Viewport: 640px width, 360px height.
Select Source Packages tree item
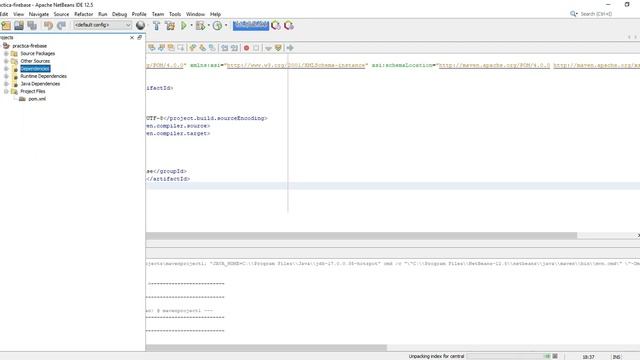point(38,53)
